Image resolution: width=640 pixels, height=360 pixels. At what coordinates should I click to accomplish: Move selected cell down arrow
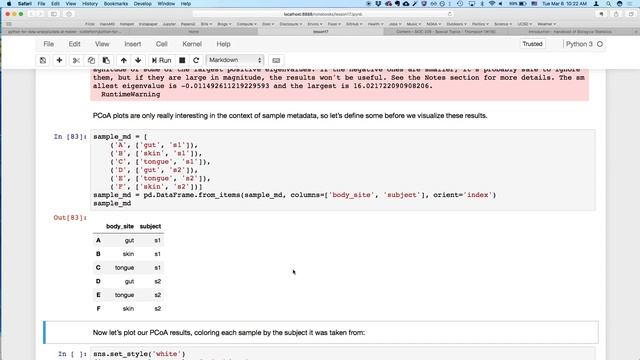pos(138,60)
